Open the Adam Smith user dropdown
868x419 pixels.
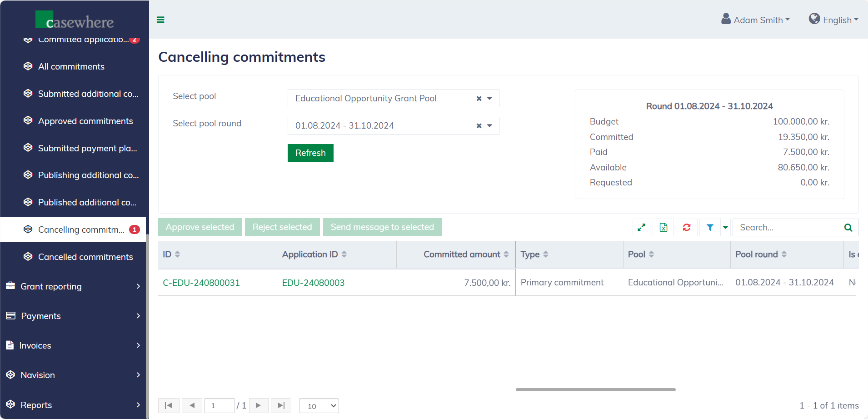(x=756, y=20)
